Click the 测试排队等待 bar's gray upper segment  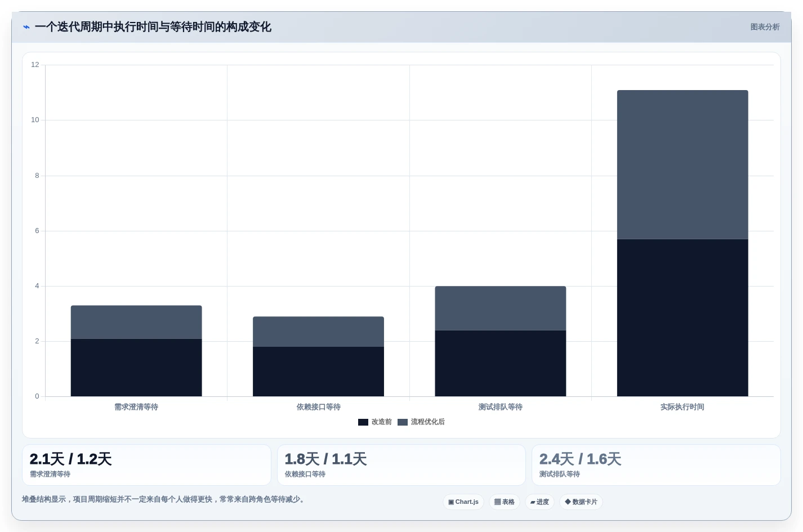(x=501, y=308)
